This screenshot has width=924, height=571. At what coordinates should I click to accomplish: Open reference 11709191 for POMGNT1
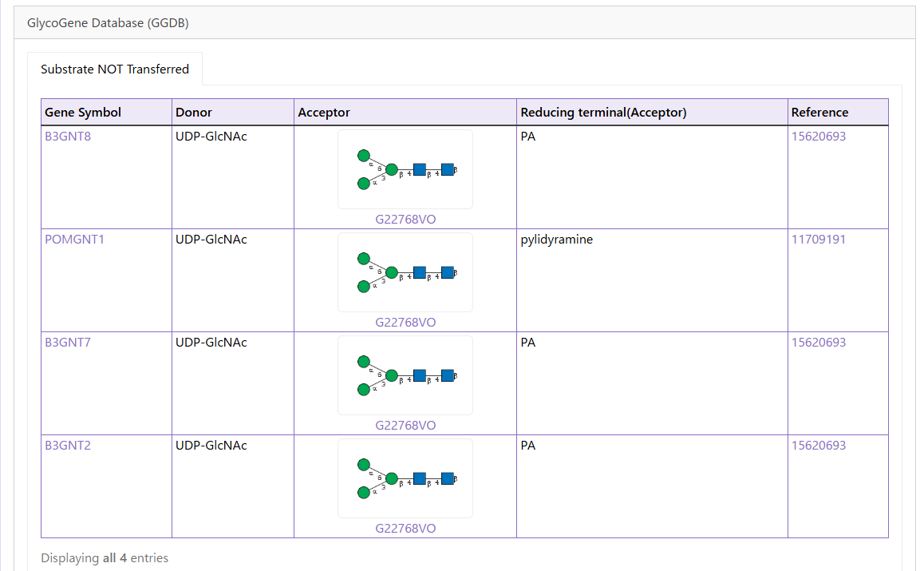point(818,240)
